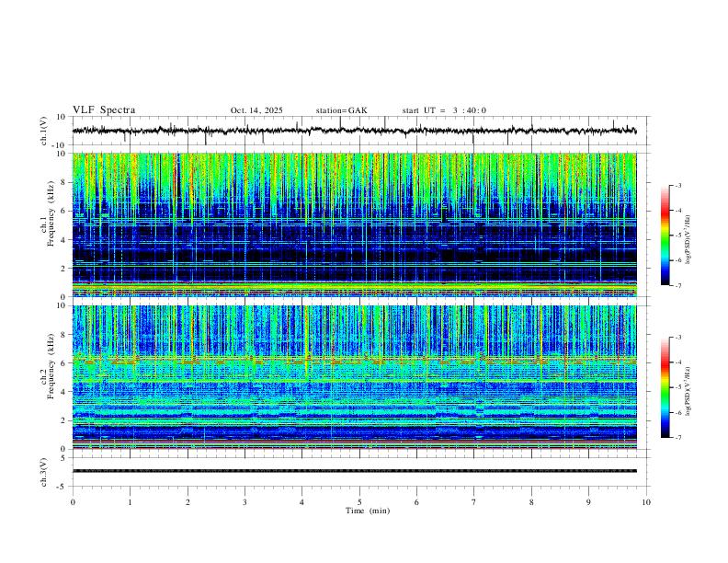The width and height of the screenshot is (728, 563).
Task: Click the time axis tick label "4"
Action: [302, 502]
